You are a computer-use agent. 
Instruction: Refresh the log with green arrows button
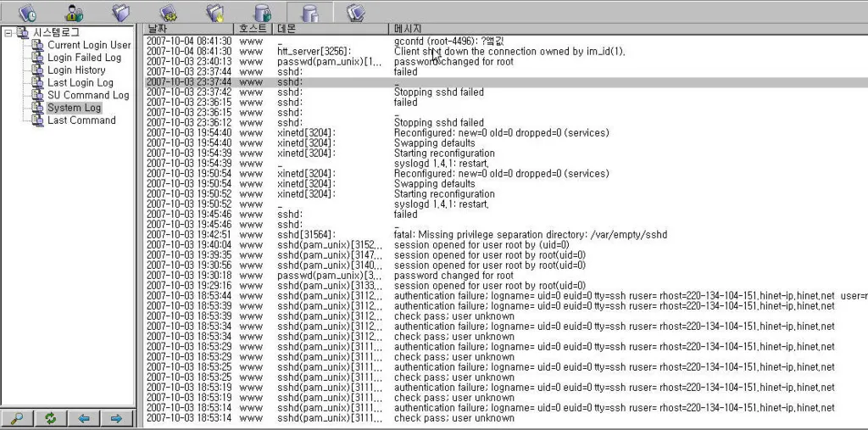50,418
